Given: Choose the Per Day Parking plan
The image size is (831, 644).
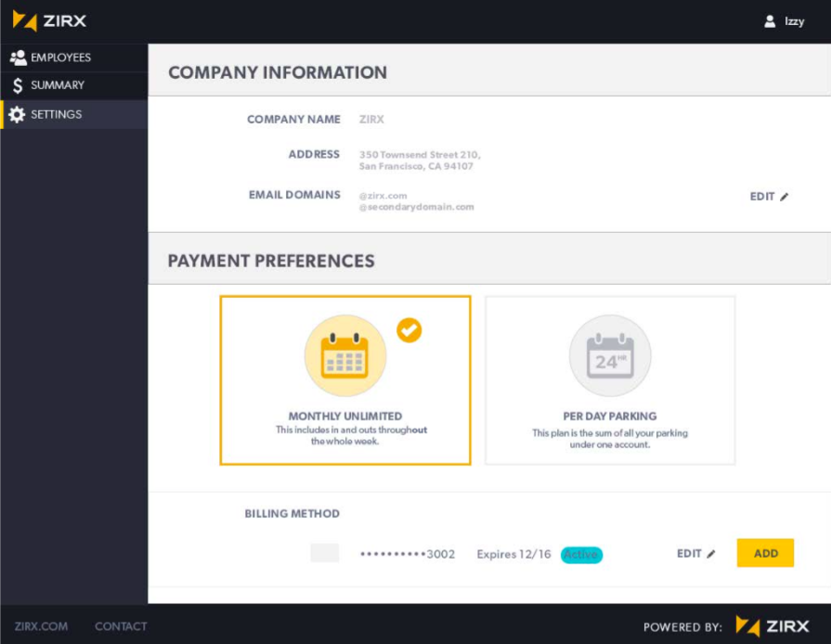Looking at the screenshot, I should (x=610, y=380).
